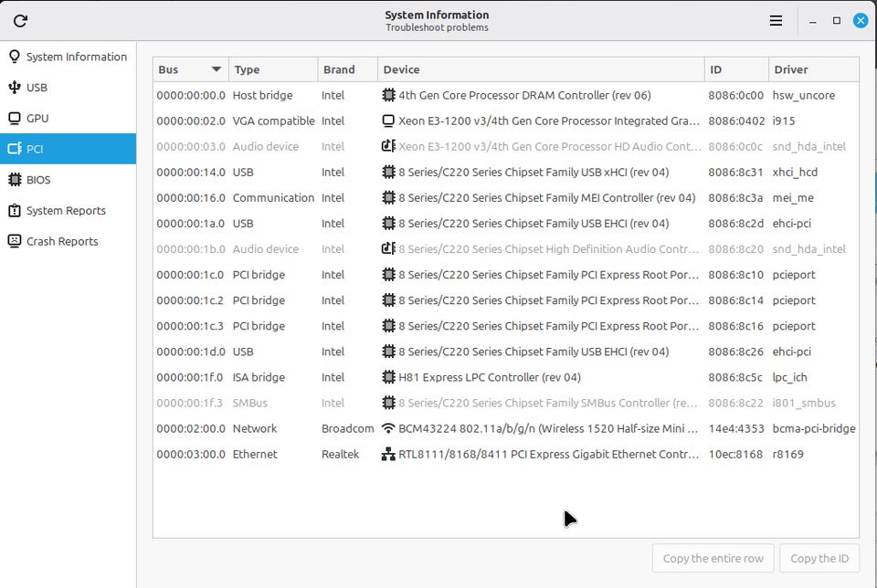
Task: Click the GPU monitor icon in the sidebar
Action: [15, 118]
